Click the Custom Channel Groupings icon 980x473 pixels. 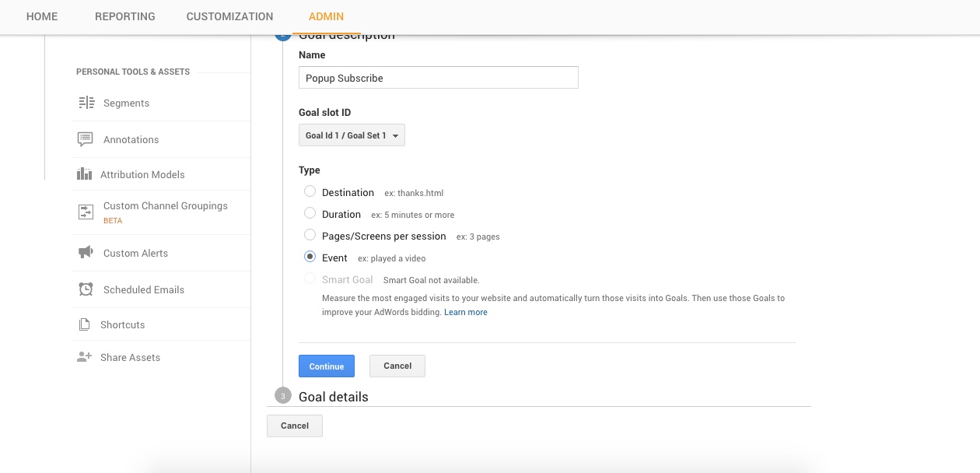click(86, 212)
